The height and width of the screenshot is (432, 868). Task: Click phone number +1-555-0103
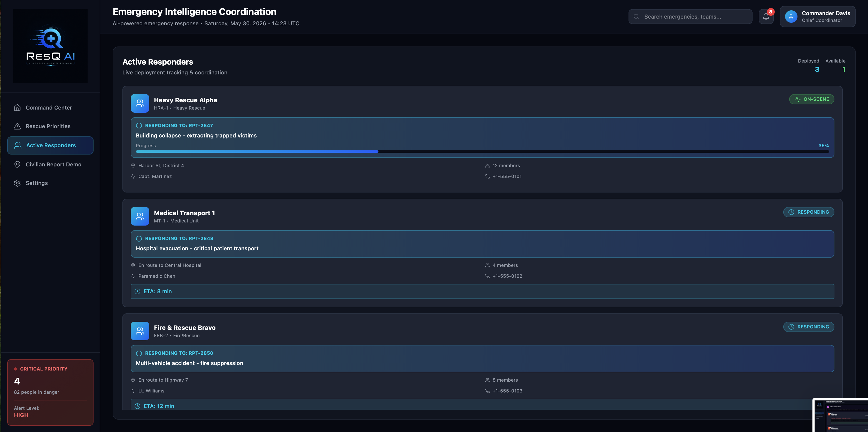507,391
